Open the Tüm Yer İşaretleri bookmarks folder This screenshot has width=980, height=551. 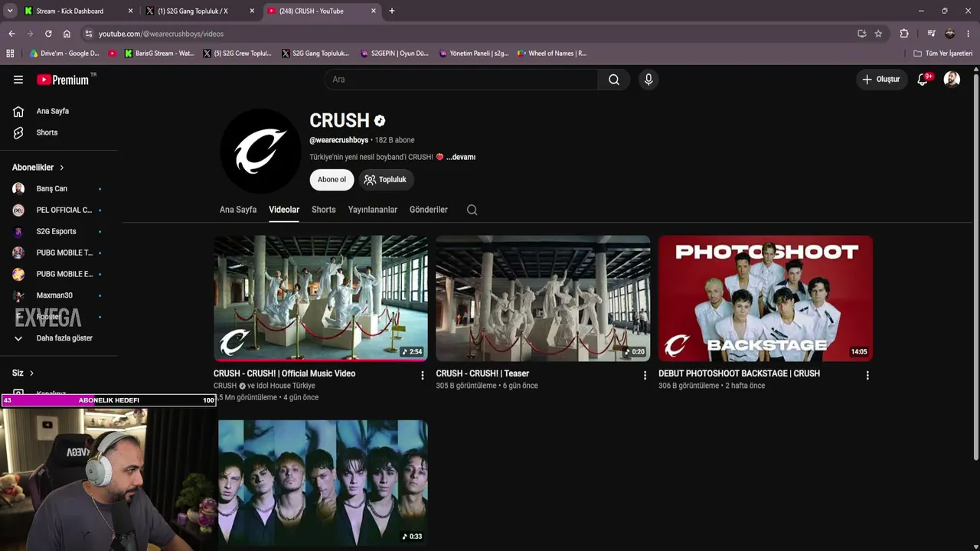(x=943, y=54)
